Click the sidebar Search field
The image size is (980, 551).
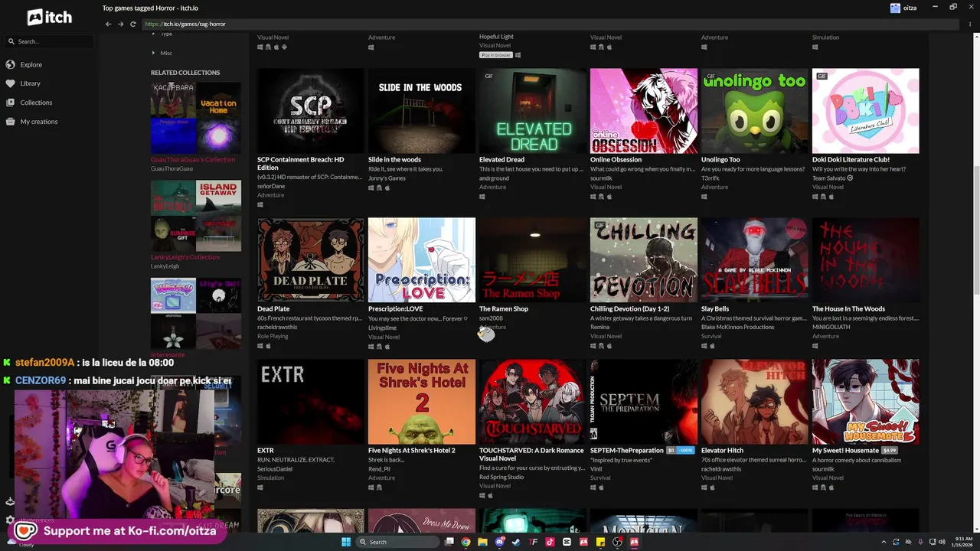click(51, 41)
